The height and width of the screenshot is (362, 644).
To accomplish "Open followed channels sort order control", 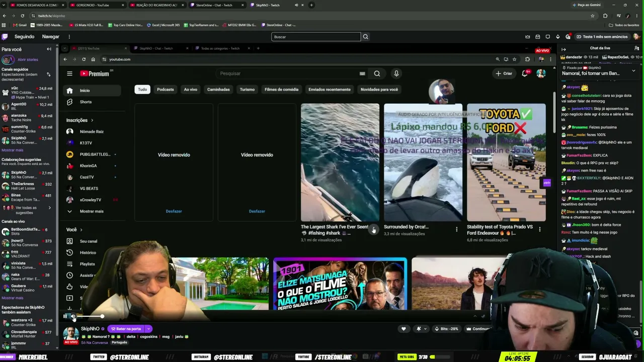I will pos(49,74).
